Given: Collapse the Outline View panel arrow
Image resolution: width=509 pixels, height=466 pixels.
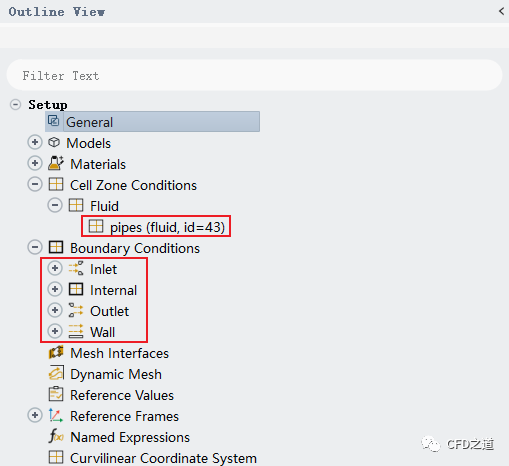Looking at the screenshot, I should click(501, 11).
